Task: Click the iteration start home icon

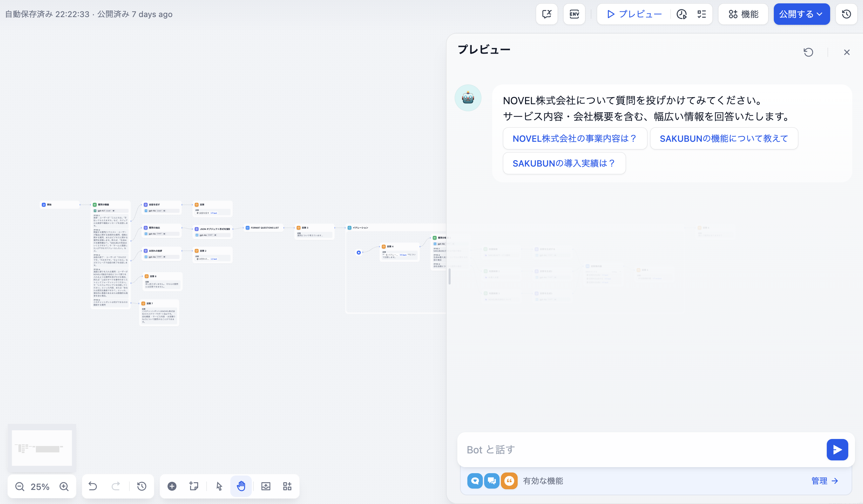Action: [358, 252]
